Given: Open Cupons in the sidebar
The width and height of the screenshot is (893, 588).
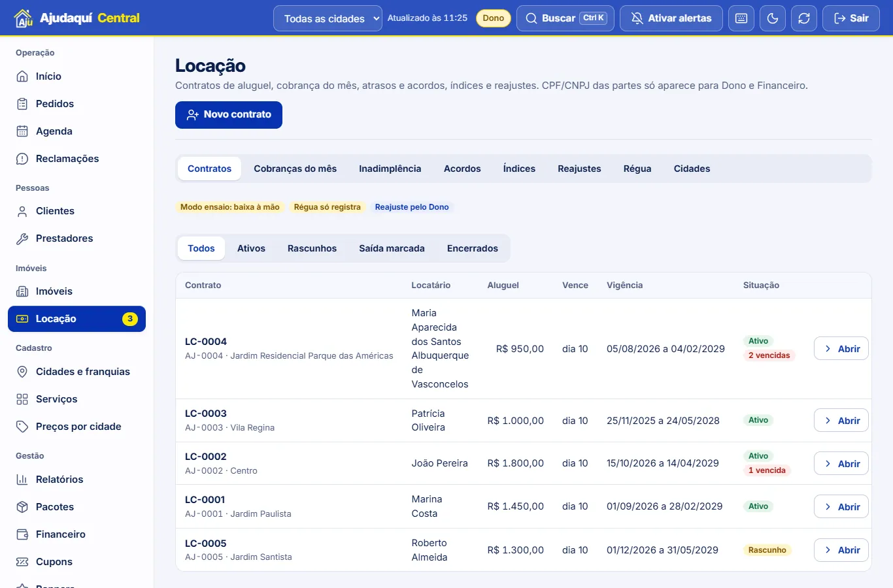Looking at the screenshot, I should (77, 562).
